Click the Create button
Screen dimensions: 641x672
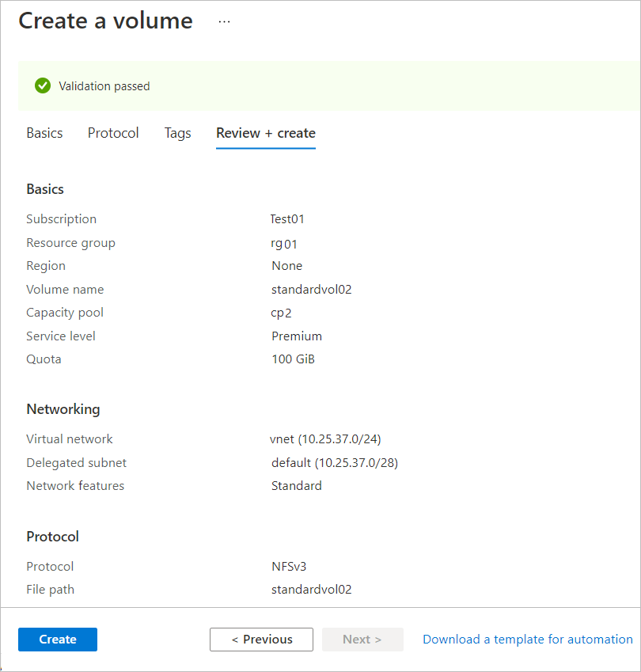click(x=57, y=640)
